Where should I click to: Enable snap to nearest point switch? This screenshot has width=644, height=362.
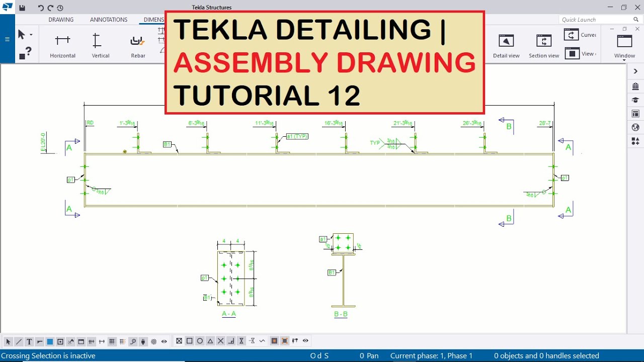252,341
